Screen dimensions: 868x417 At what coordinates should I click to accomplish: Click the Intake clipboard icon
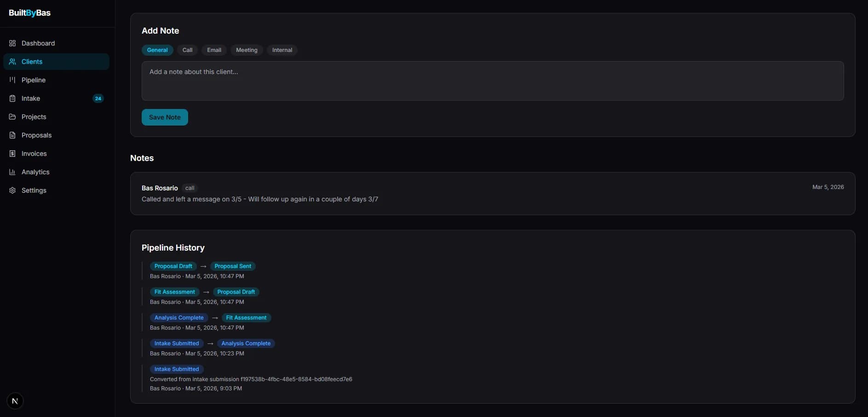(12, 98)
